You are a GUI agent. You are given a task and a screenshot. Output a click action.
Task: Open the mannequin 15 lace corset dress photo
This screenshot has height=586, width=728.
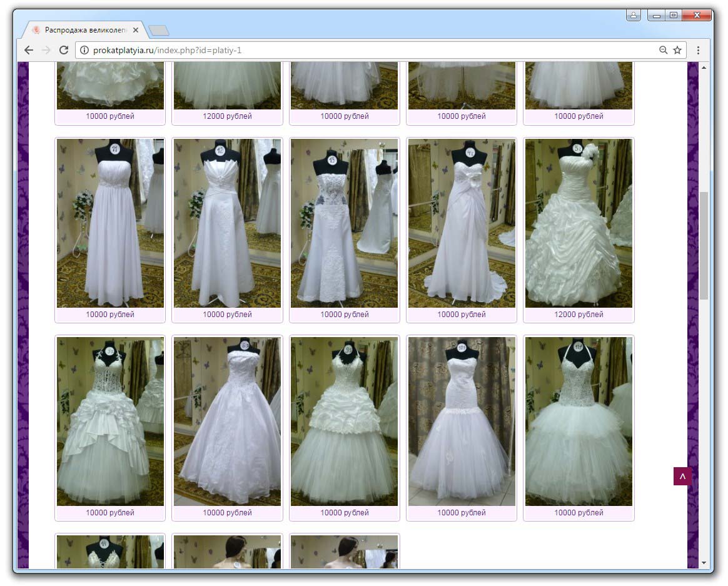[x=345, y=223]
